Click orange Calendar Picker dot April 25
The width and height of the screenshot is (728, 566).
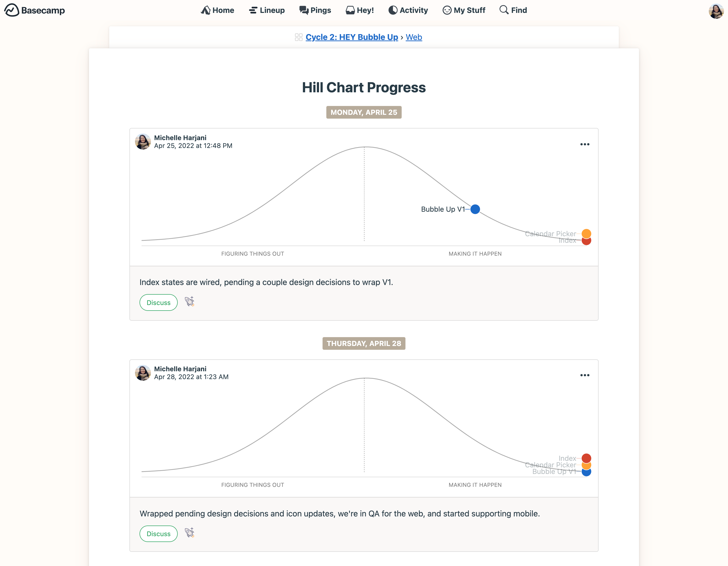[586, 233]
